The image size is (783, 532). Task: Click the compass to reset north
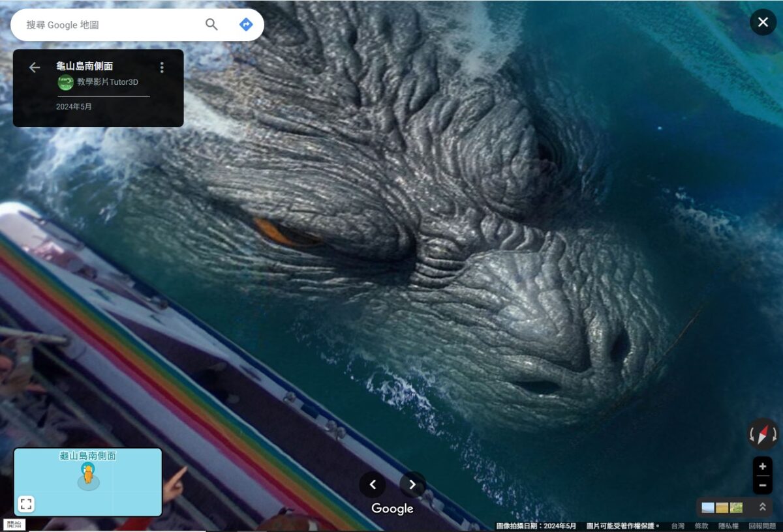[x=763, y=434]
